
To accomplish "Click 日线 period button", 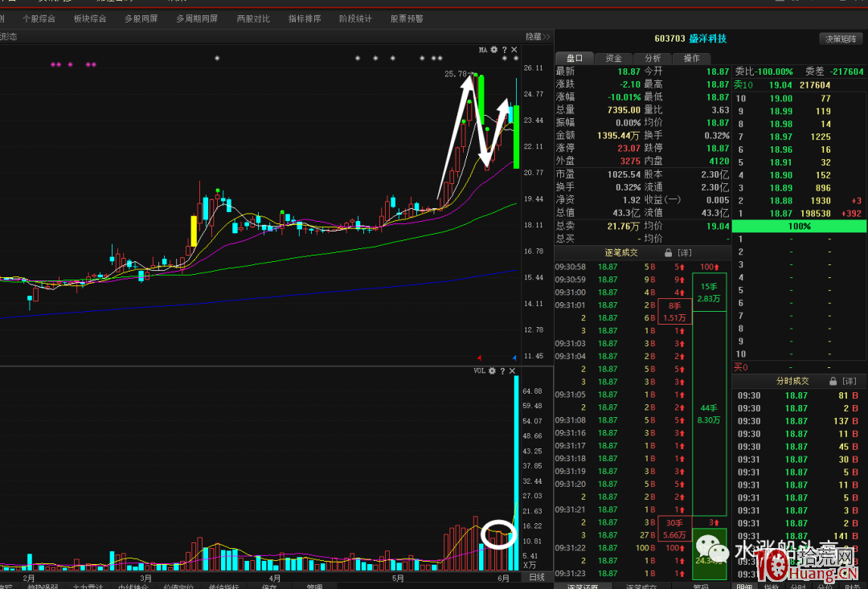I will 537,578.
